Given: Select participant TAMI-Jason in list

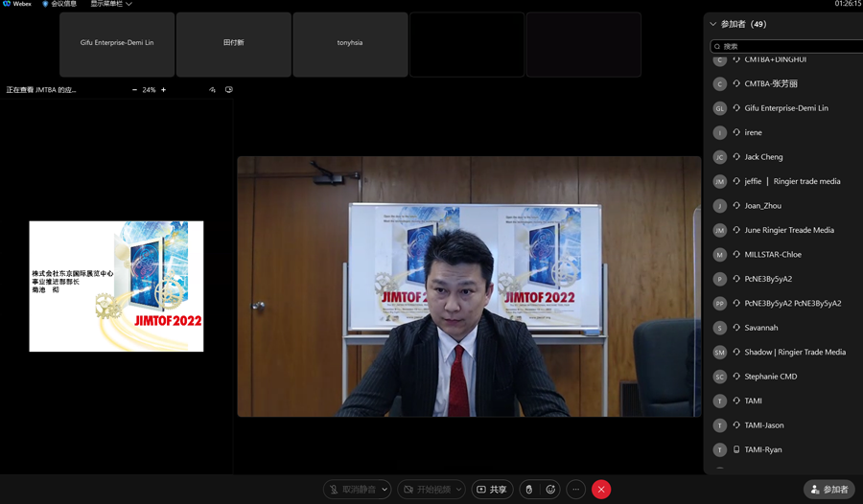Looking at the screenshot, I should (763, 425).
